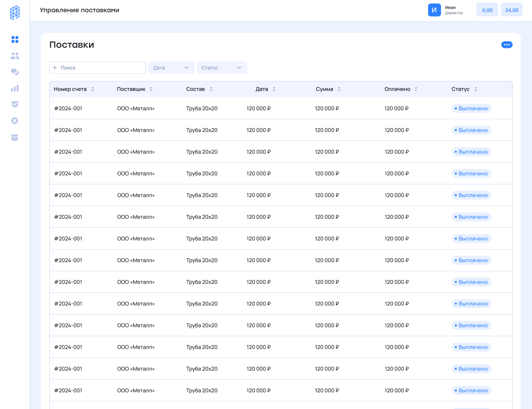Sort the table by Сумма column

339,89
